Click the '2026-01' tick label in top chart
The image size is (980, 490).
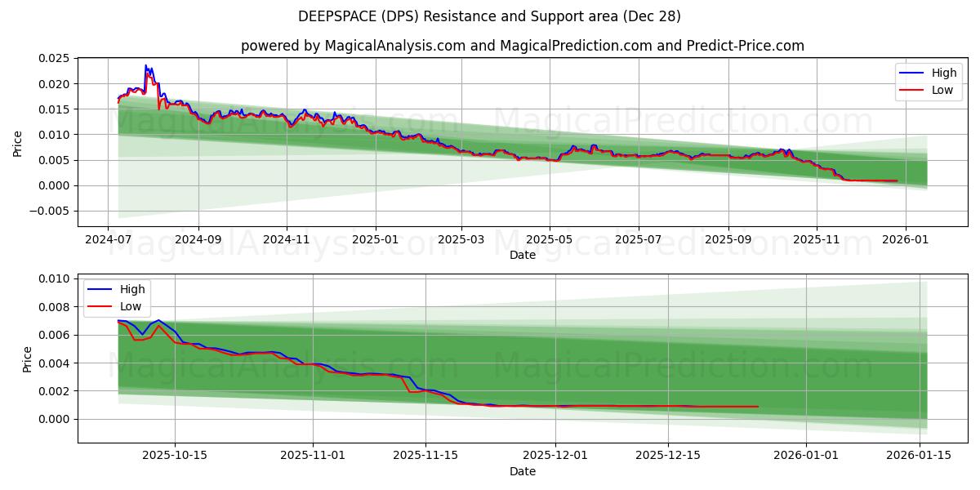(905, 240)
